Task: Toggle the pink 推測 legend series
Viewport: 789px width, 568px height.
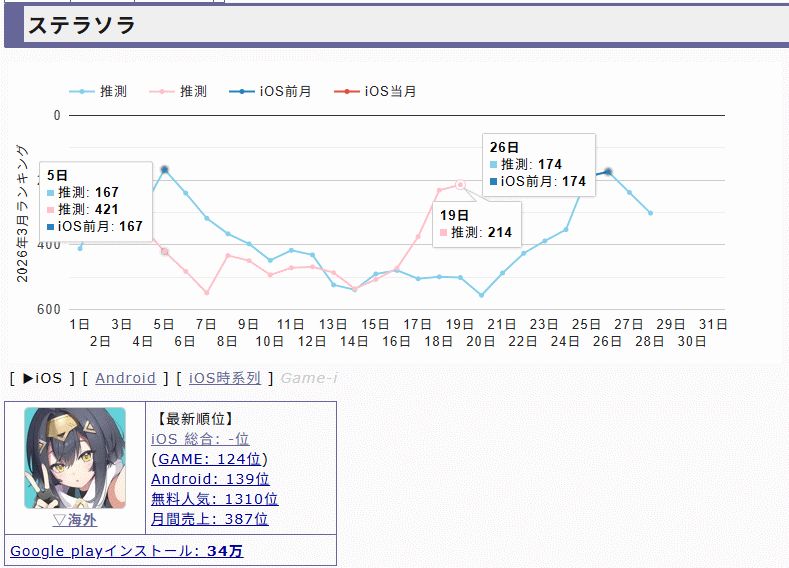Action: (178, 91)
